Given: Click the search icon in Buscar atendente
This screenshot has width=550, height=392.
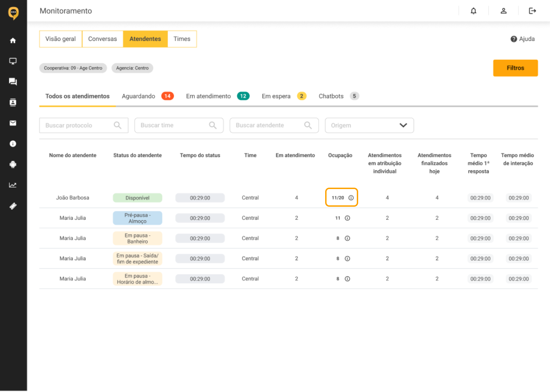Looking at the screenshot, I should pos(308,125).
